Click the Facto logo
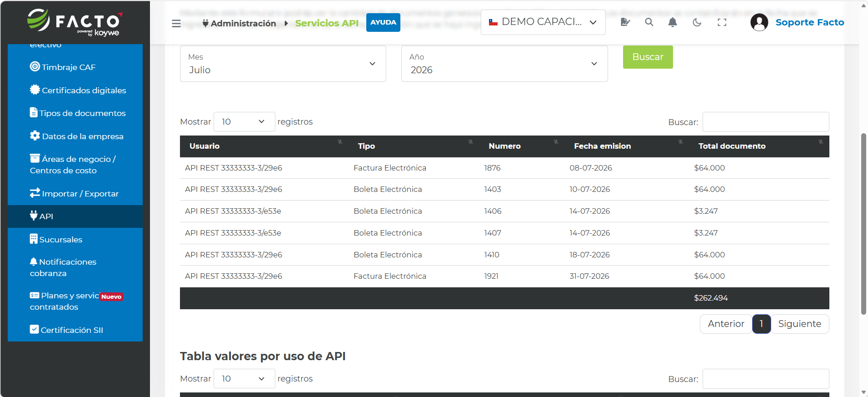This screenshot has height=397, width=868. (75, 22)
